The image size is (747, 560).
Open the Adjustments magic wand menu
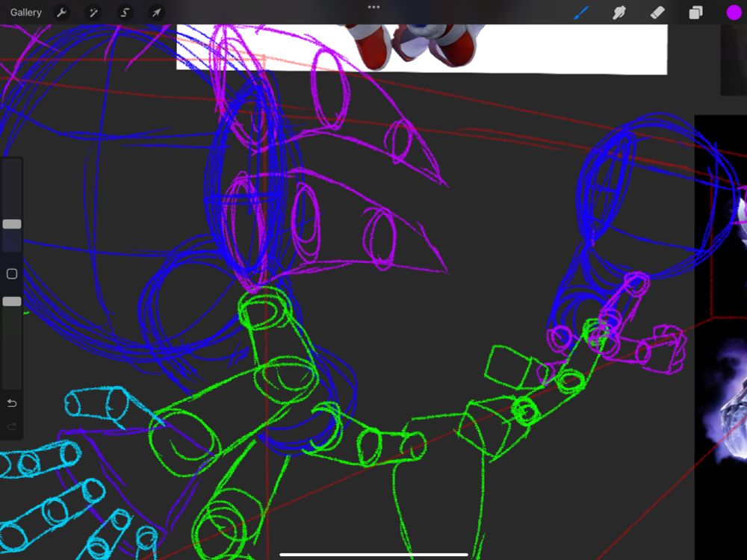click(93, 13)
